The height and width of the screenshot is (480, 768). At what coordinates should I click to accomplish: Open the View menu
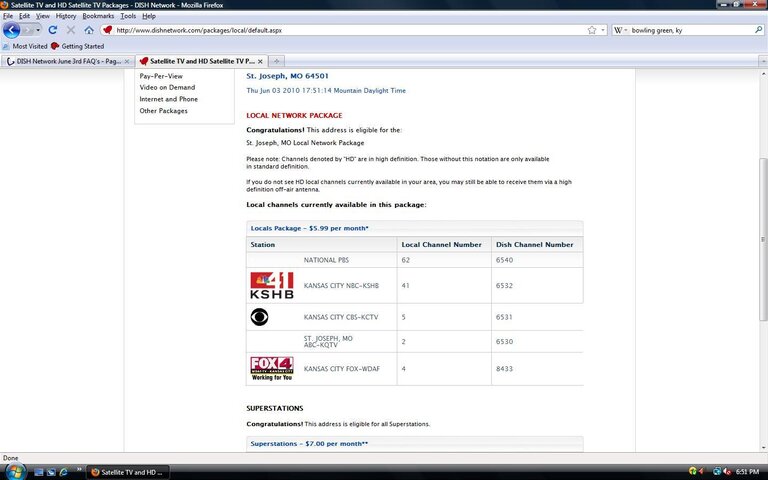click(x=43, y=16)
